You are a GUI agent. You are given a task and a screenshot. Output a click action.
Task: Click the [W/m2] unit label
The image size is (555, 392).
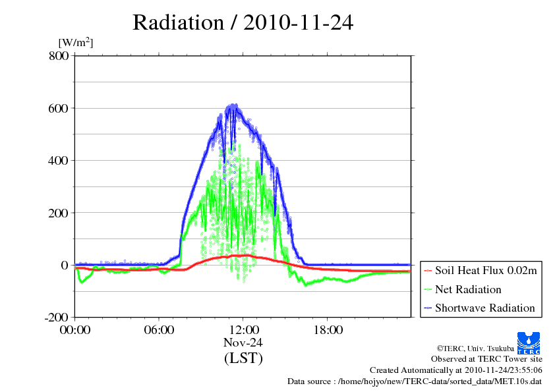(x=75, y=42)
